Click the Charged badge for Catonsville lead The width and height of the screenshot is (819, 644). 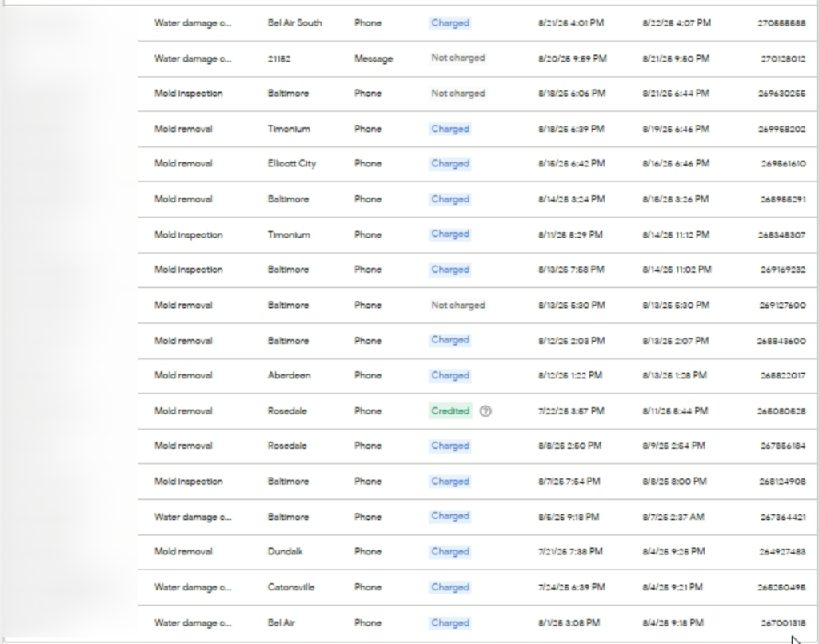(449, 587)
